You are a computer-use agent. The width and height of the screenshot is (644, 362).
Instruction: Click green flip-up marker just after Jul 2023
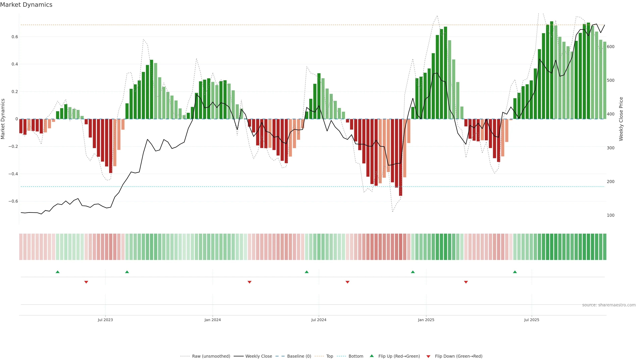tap(127, 272)
